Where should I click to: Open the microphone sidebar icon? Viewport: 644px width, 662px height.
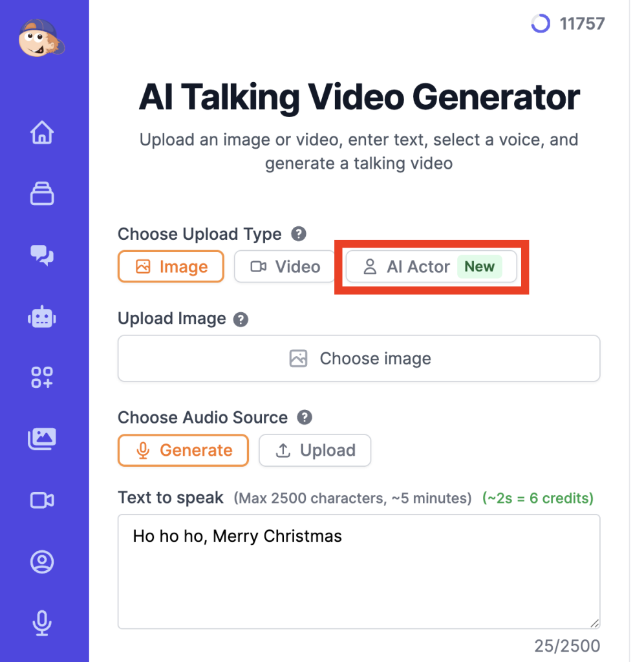(43, 623)
